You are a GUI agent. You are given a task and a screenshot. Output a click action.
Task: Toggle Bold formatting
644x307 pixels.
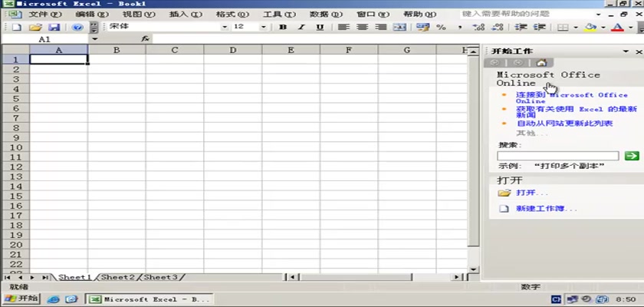coord(283,27)
